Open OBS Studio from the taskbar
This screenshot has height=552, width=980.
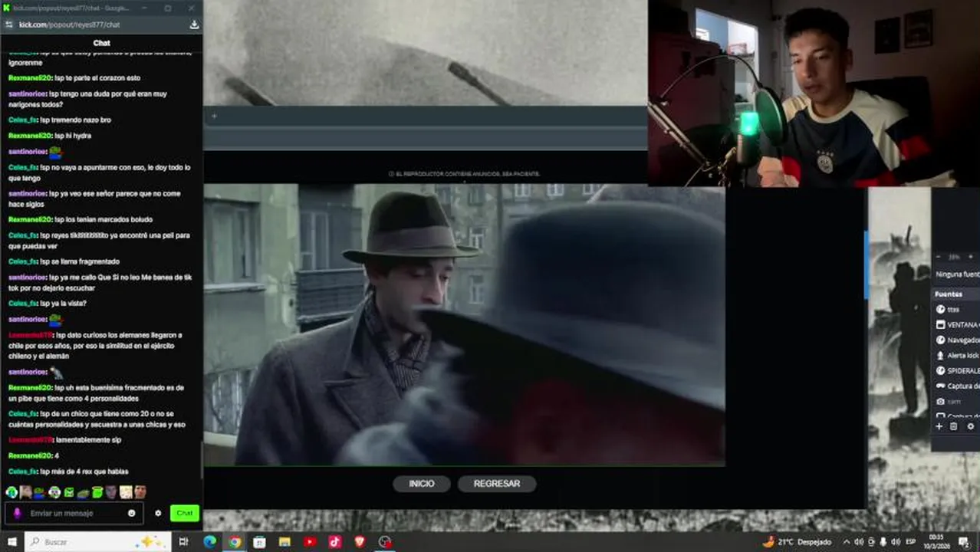pyautogui.click(x=385, y=541)
